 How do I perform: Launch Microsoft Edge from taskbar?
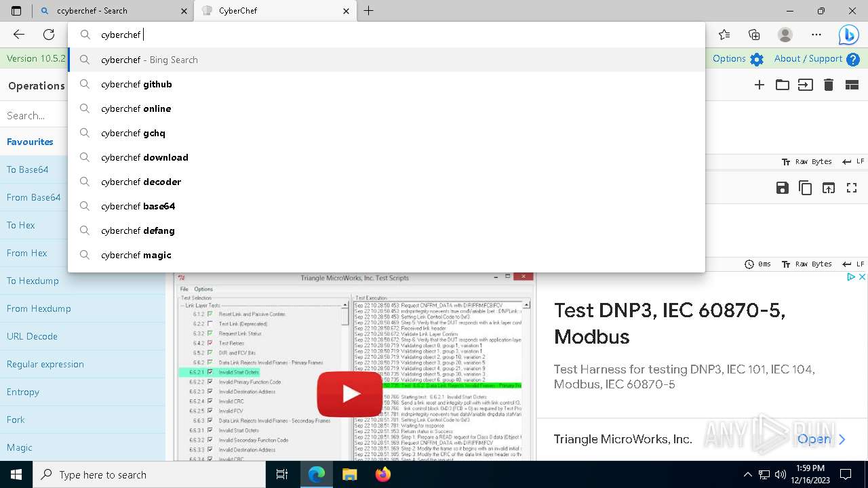(x=317, y=474)
